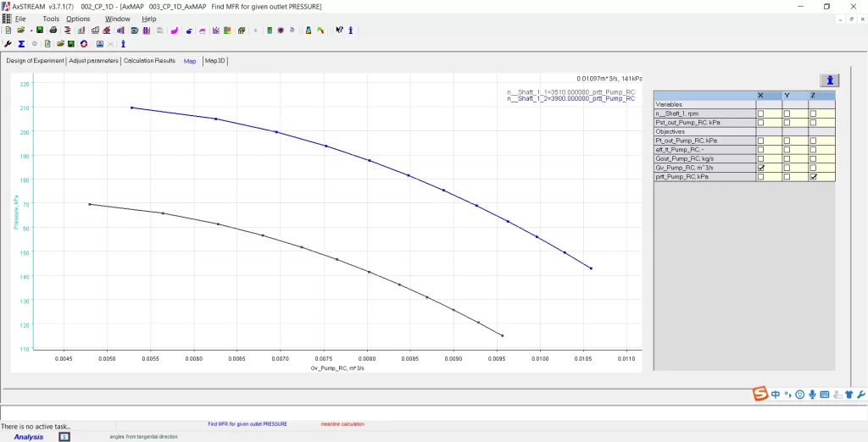Click the 'Find MFR for given outlet PRESSURE' status text
Viewport: 868px width, 442px height.
pos(248,424)
